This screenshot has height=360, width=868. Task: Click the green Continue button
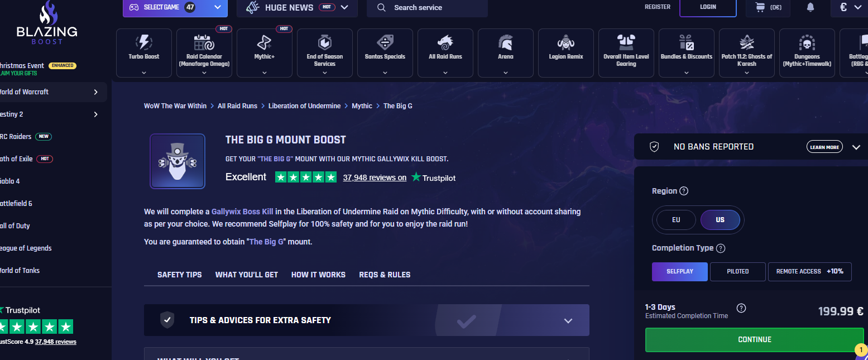[755, 340]
